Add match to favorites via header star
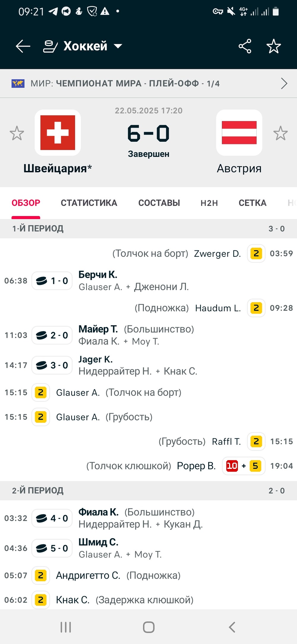The height and width of the screenshot is (644, 297). point(274,46)
